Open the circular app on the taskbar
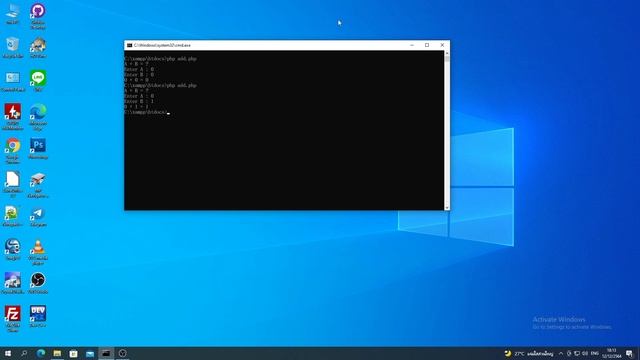 [122, 353]
